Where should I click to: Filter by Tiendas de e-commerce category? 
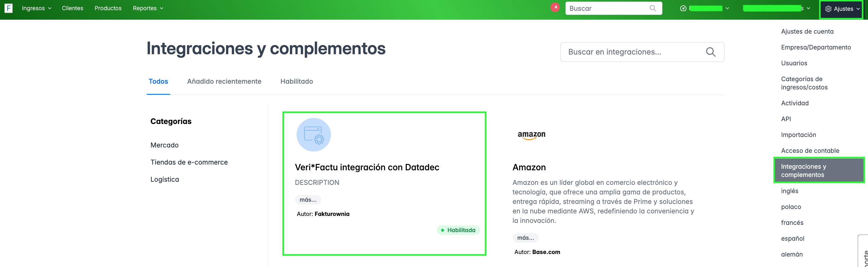189,162
